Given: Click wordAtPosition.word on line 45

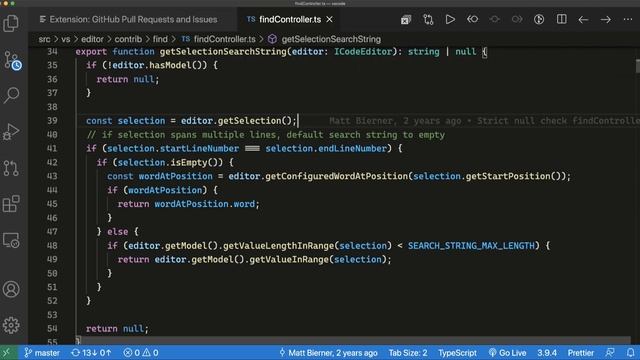Looking at the screenshot, I should pos(204,204).
